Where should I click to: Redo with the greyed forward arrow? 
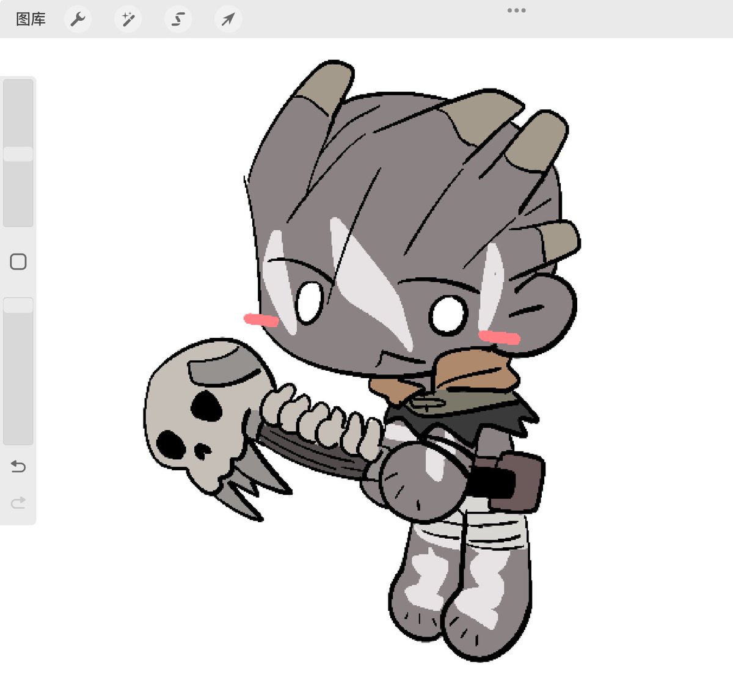(x=18, y=503)
